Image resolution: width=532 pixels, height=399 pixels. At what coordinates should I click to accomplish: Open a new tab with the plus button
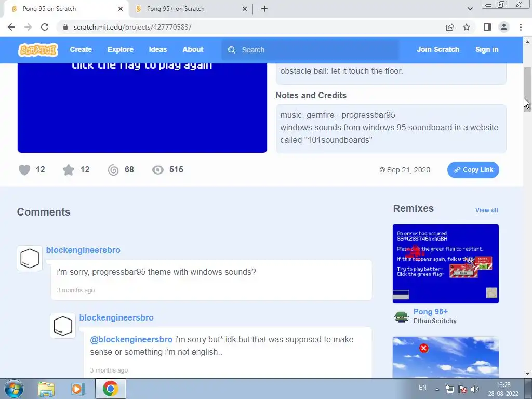pos(264,9)
